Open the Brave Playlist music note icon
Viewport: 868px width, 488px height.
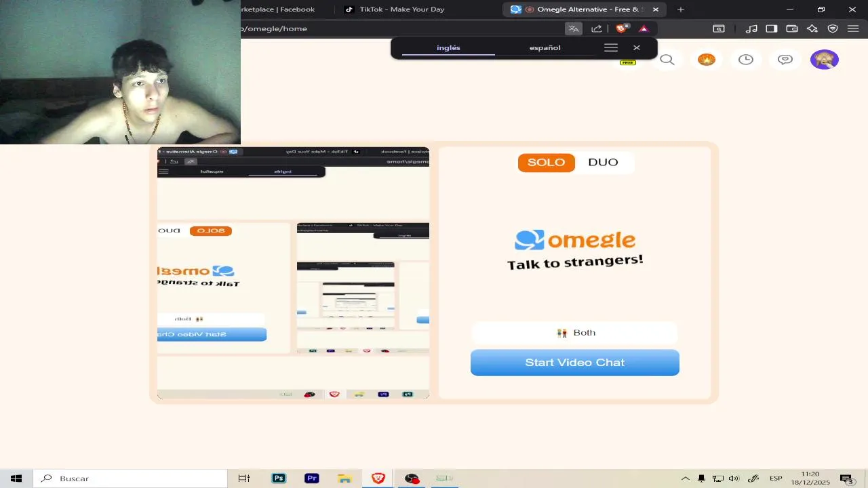[751, 28]
